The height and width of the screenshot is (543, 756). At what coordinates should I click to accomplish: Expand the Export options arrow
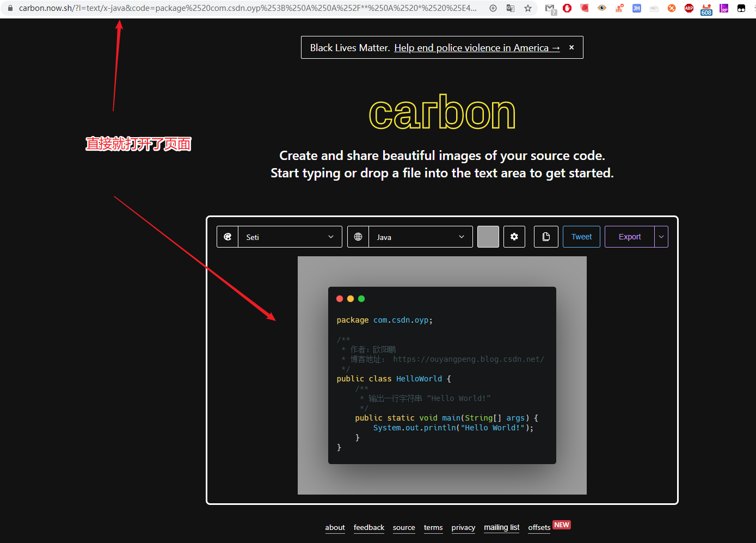click(661, 237)
